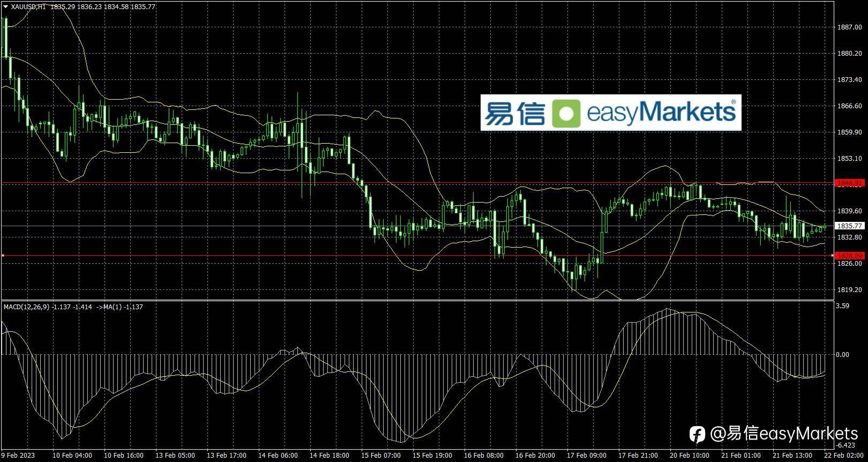Select the upper red horizontal line at 1846.91
868x462 pixels.
click(x=418, y=183)
